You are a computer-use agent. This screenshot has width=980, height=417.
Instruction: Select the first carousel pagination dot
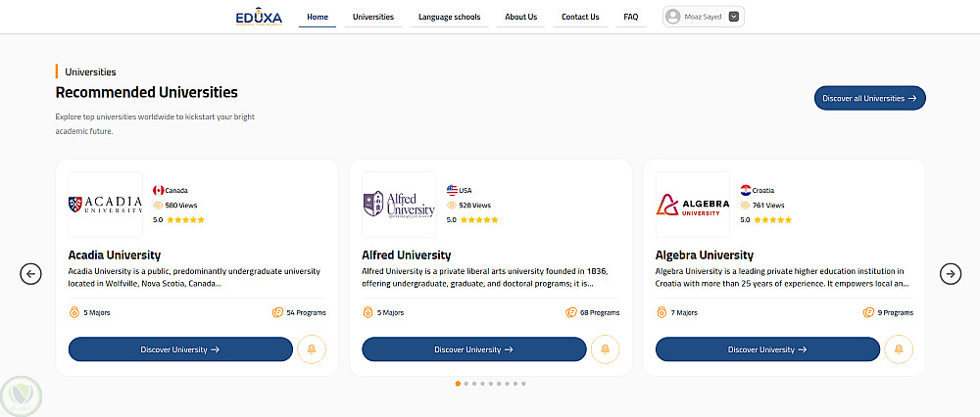pos(458,384)
